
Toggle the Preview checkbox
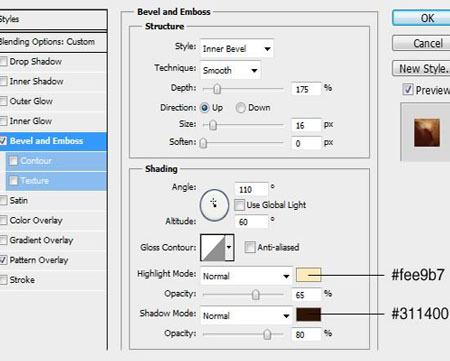point(408,90)
